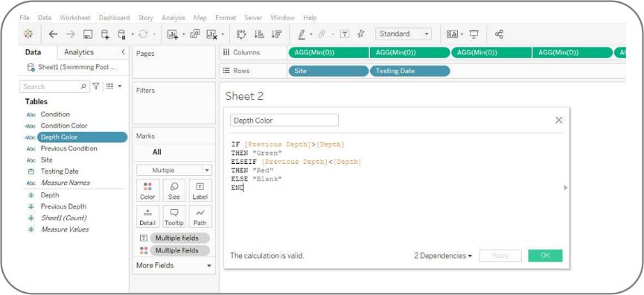Open the 2 Dependencies dropdown
644x295 pixels.
click(443, 256)
